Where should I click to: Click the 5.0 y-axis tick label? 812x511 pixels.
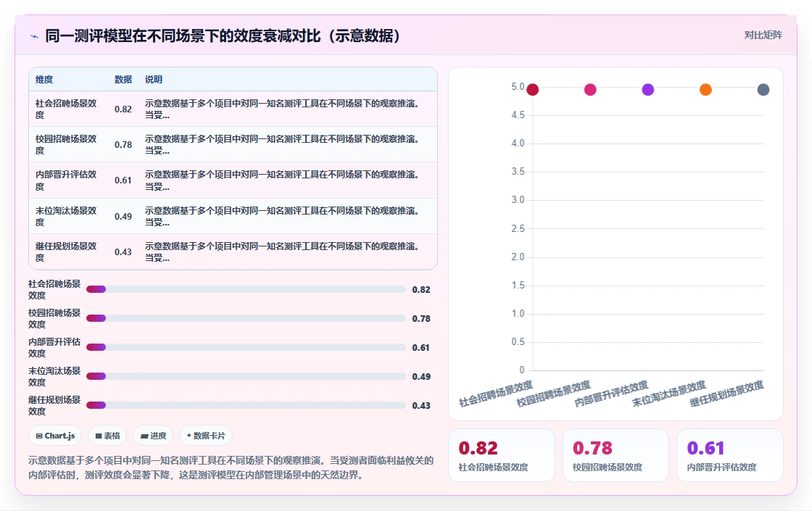coord(518,86)
